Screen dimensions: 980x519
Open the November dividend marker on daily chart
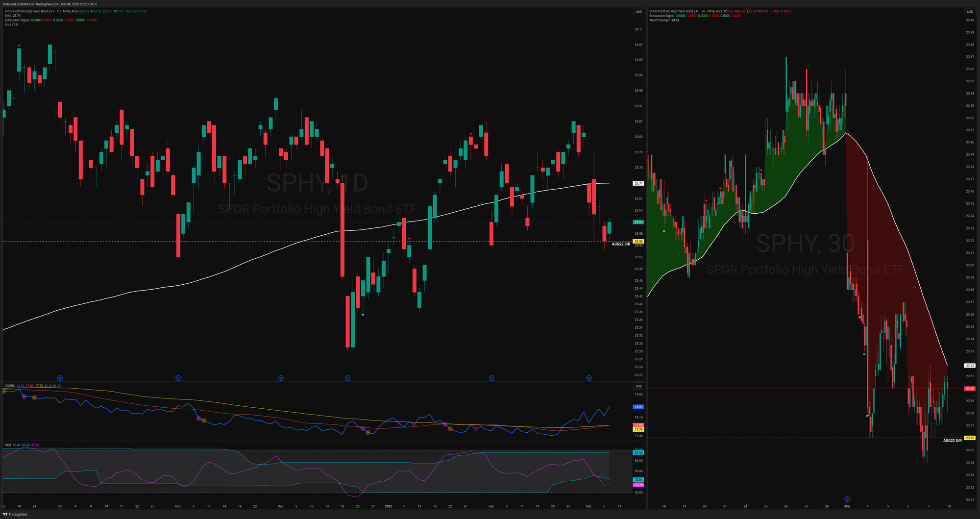point(178,378)
